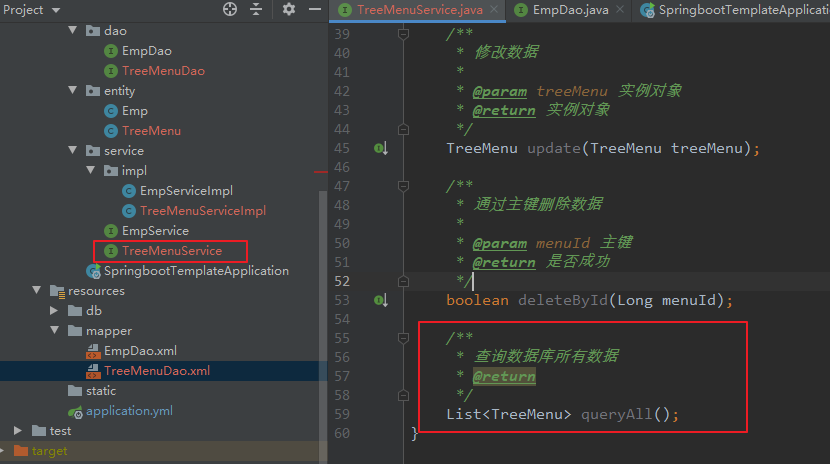Click the @return tag on line 57
830x464 pixels.
tap(504, 376)
